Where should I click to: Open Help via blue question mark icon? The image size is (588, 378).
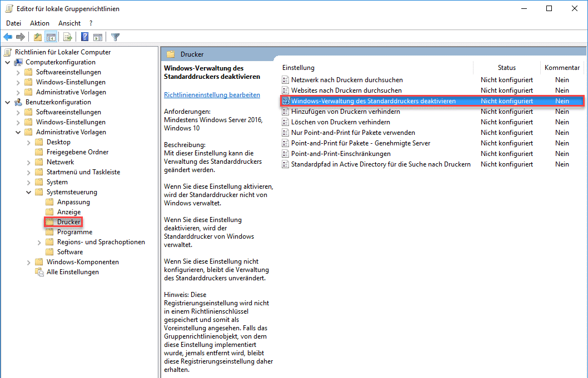pos(84,37)
